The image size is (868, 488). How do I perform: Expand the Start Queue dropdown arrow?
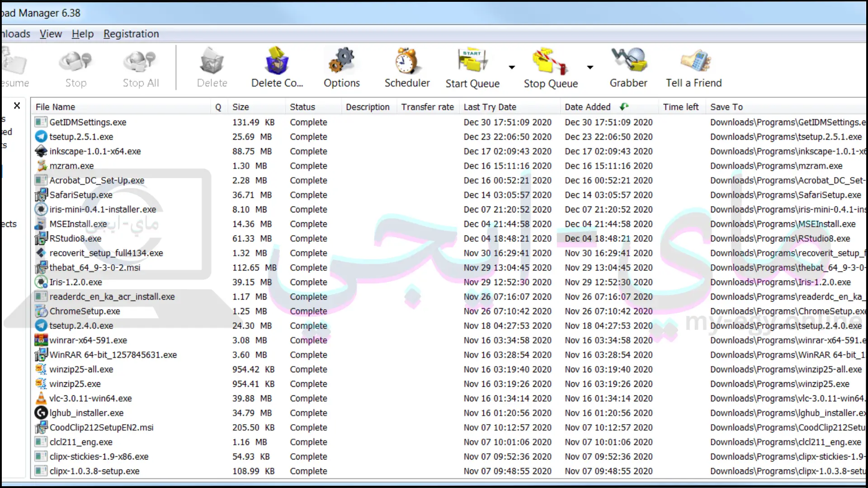[512, 67]
